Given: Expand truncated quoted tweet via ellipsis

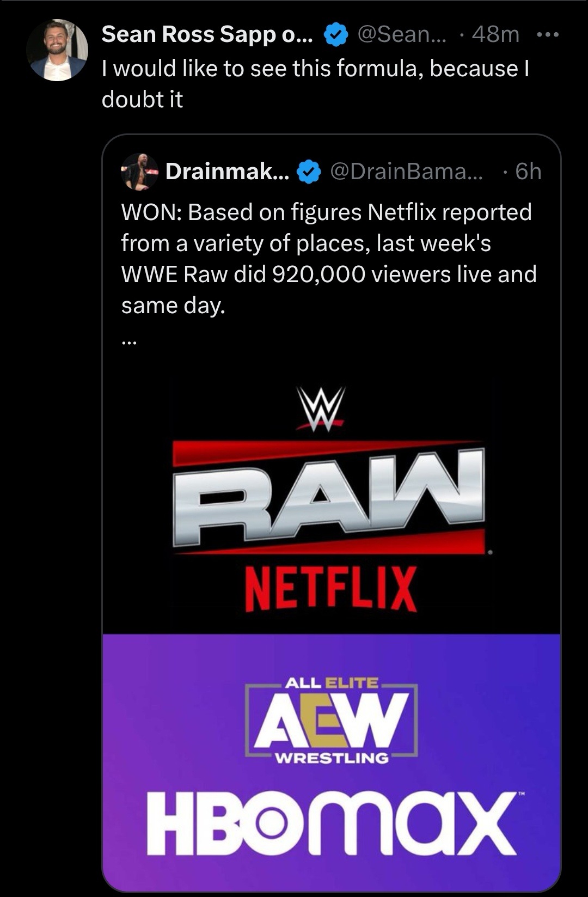Looking at the screenshot, I should 130,341.
